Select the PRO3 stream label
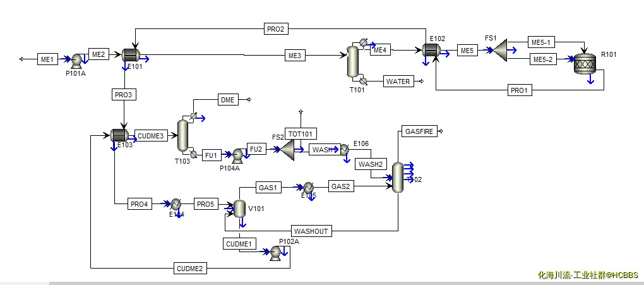644x285 pixels. 124,95
